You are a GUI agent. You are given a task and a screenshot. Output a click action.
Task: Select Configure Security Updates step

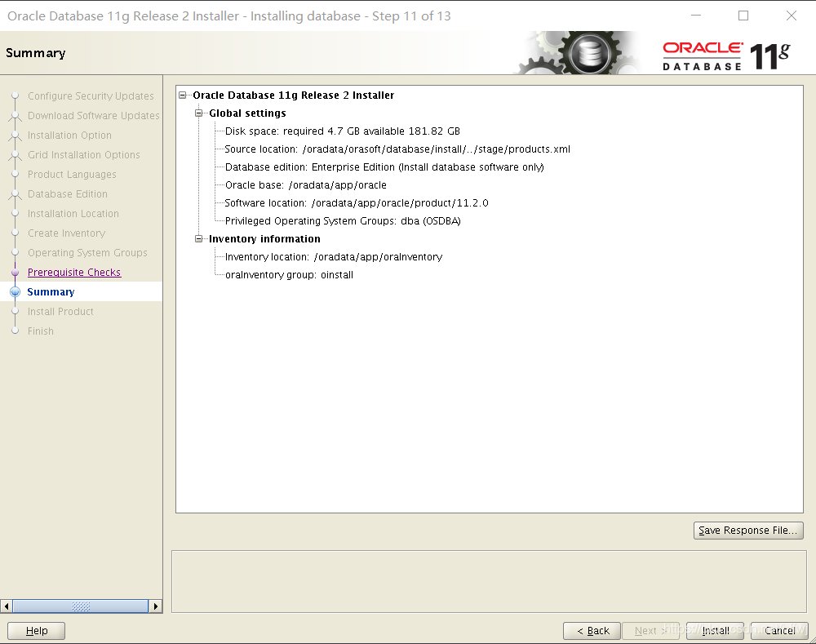tap(91, 95)
